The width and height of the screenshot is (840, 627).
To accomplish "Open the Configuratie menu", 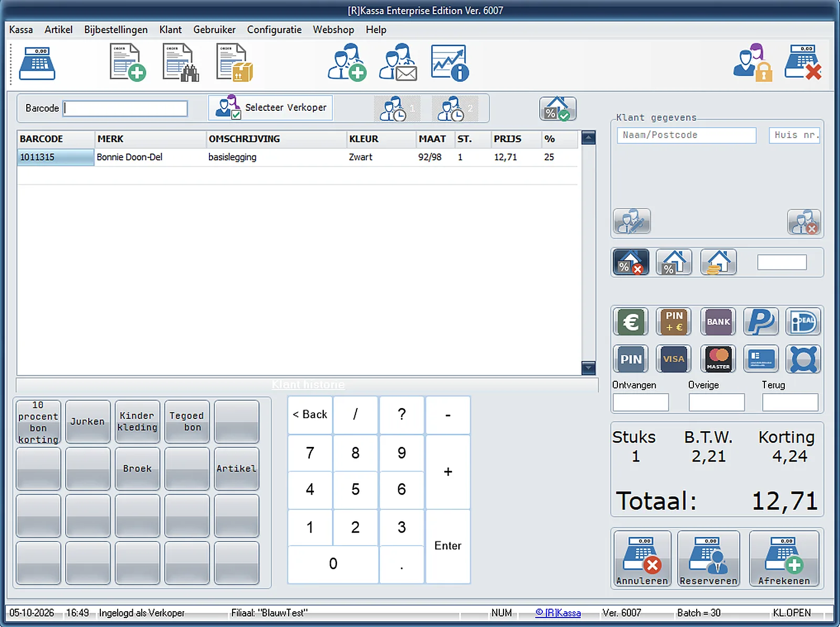I will (274, 29).
